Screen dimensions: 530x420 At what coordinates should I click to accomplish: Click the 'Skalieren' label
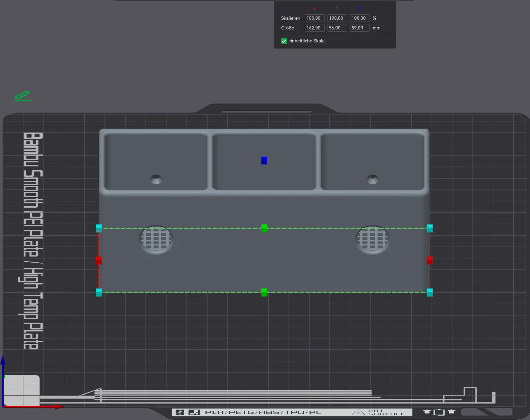290,18
